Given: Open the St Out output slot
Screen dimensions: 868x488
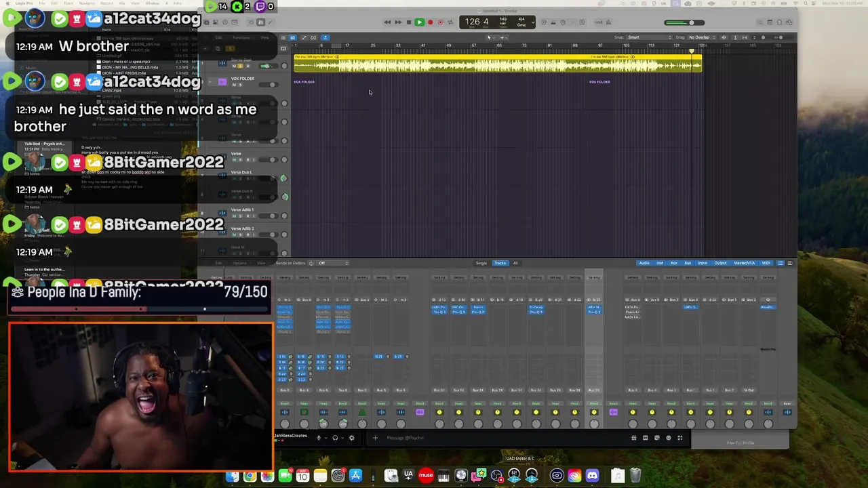Looking at the screenshot, I should (x=749, y=390).
